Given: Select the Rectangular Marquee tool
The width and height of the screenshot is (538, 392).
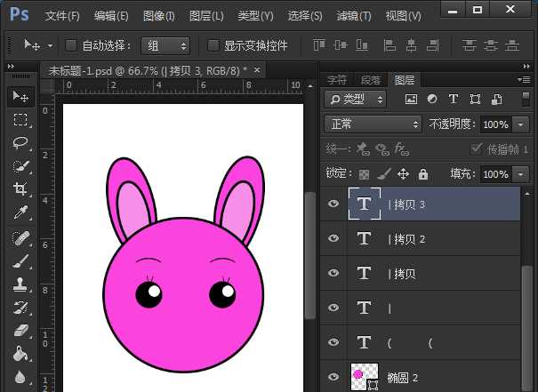Looking at the screenshot, I should [20, 119].
